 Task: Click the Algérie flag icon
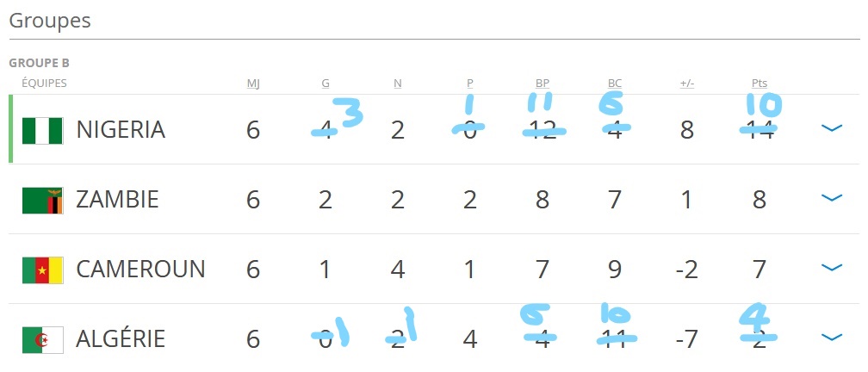point(42,339)
